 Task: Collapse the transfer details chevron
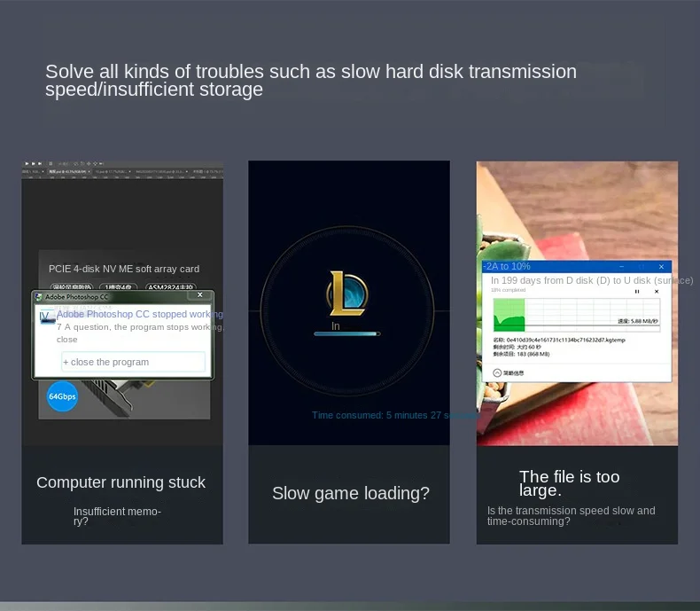pyautogui.click(x=497, y=372)
